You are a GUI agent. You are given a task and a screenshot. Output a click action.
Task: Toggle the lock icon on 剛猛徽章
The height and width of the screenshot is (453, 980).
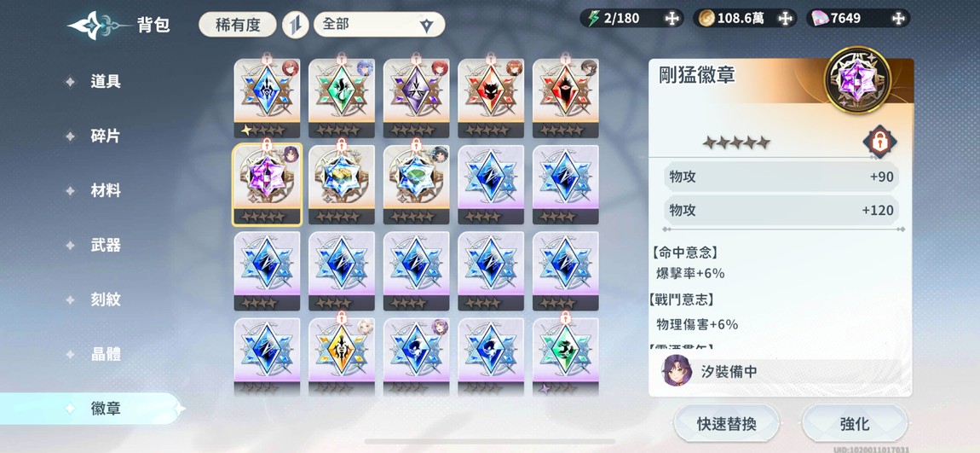coord(880,142)
